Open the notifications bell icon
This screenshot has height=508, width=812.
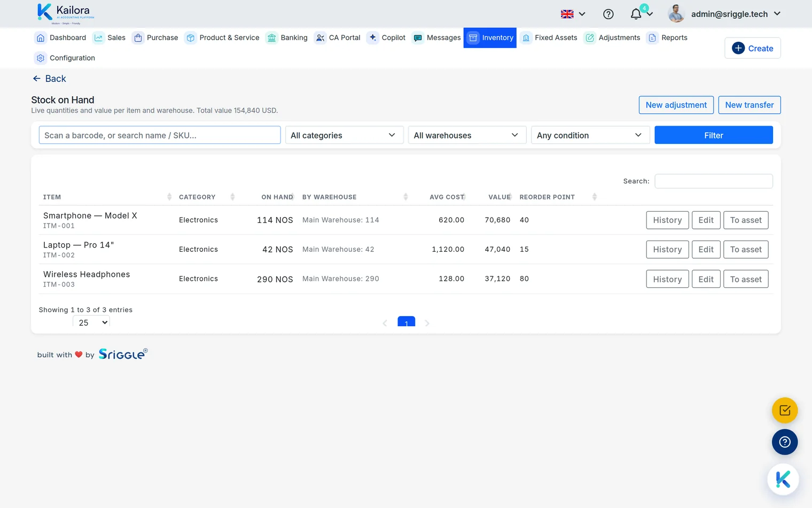point(636,14)
